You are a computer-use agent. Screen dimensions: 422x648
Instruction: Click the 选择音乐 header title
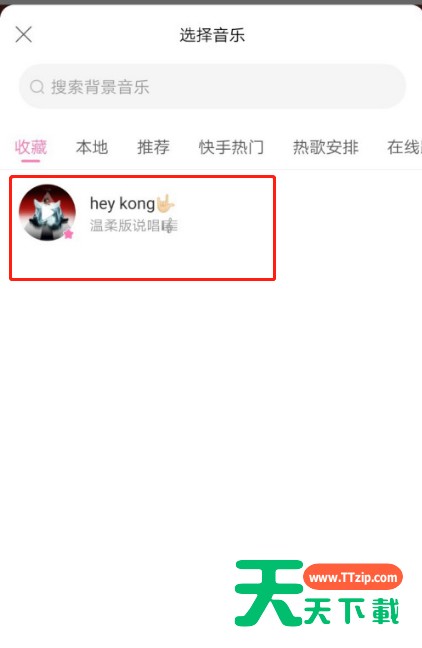coord(212,35)
